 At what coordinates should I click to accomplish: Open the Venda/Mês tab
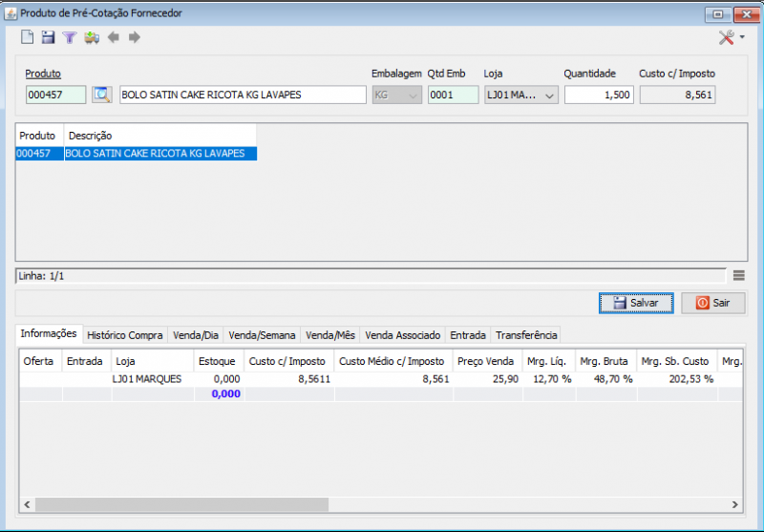coord(330,335)
